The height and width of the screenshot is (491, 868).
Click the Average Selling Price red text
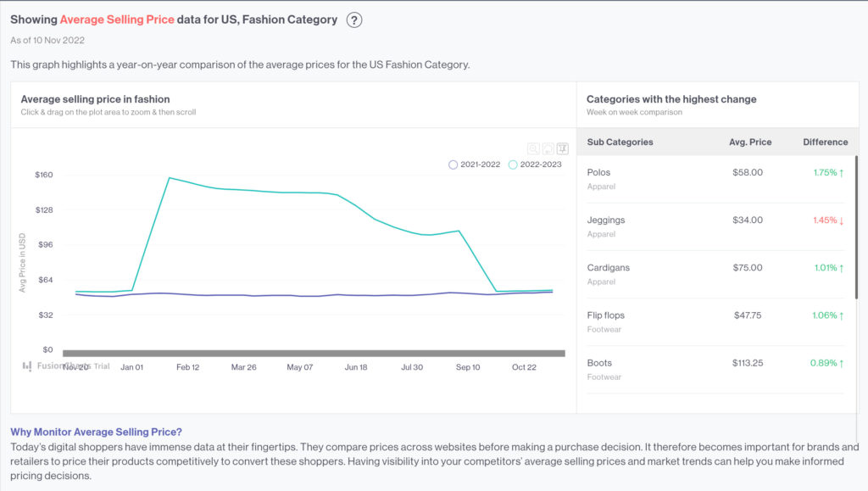[x=117, y=20]
